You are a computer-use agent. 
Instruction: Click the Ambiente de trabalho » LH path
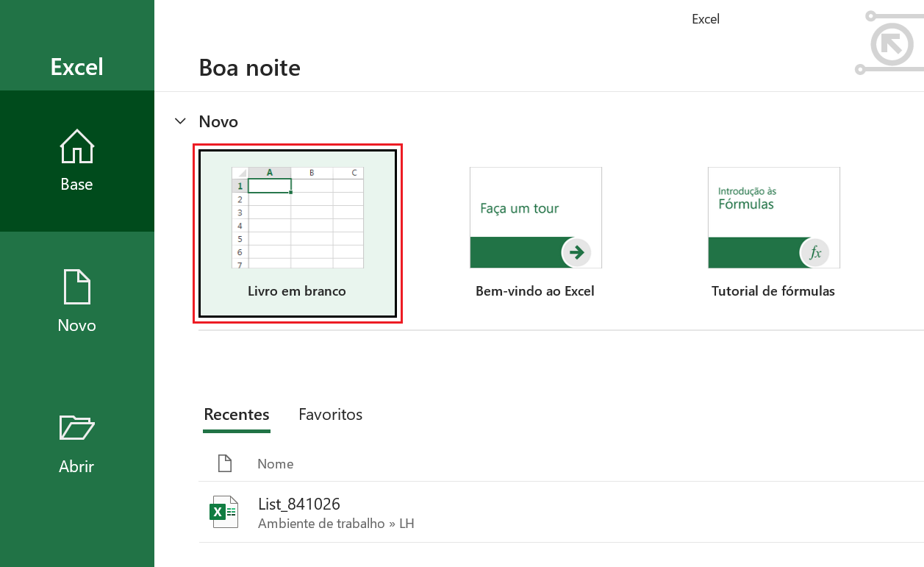pos(336,524)
